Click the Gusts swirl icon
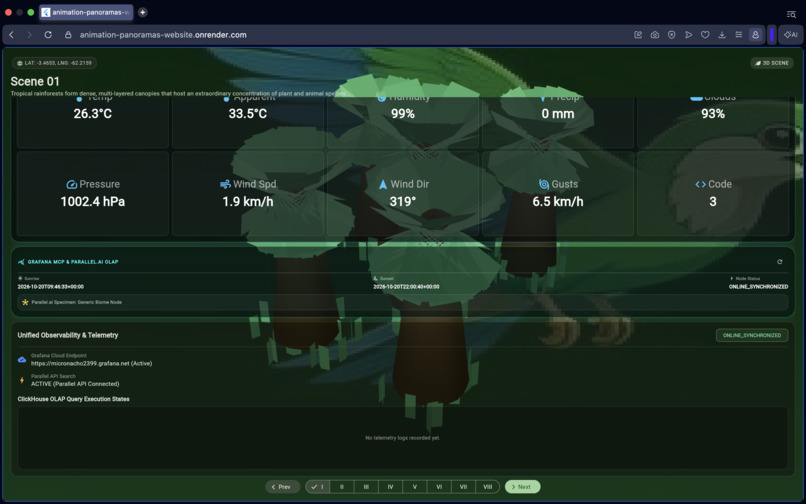Image resolution: width=806 pixels, height=504 pixels. (544, 184)
